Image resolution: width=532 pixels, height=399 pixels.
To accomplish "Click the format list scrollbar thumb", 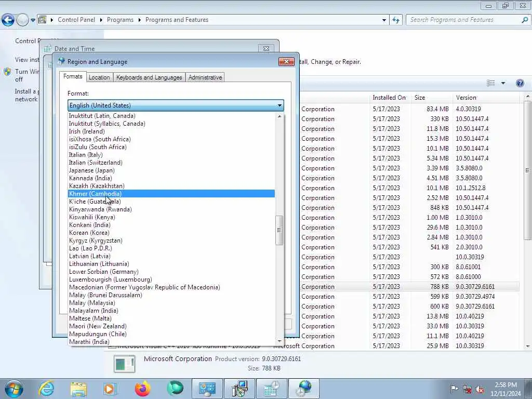I will (280, 230).
